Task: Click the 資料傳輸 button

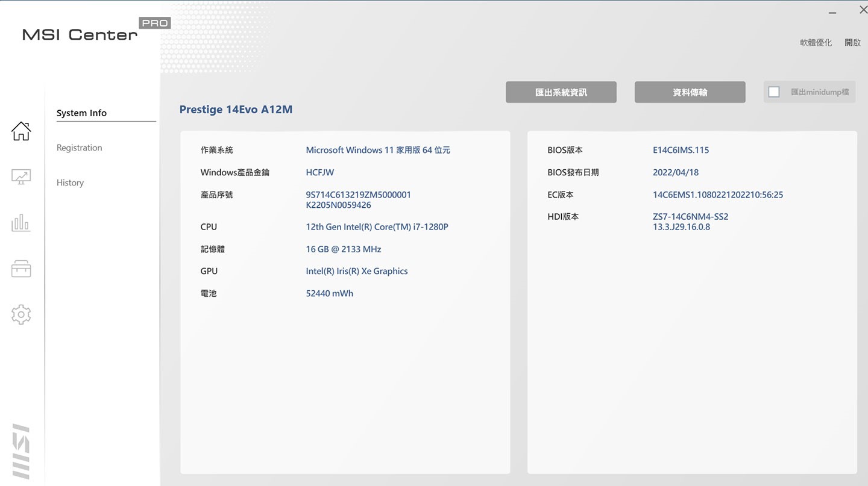Action: [x=690, y=92]
